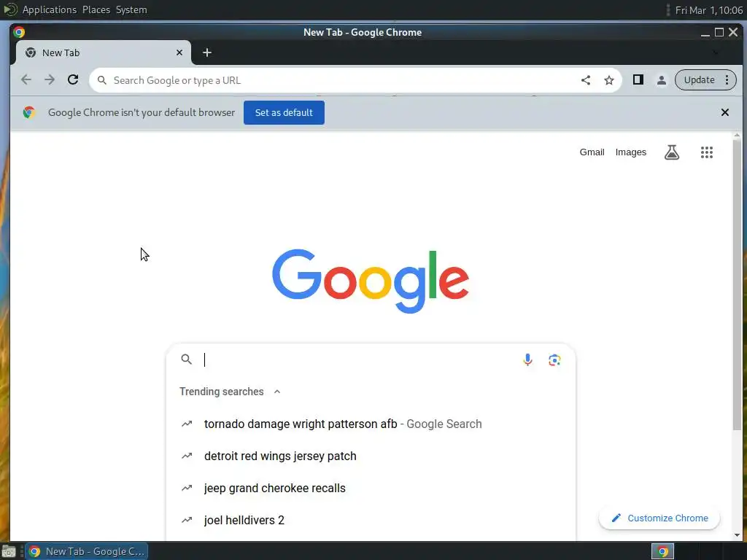Close the New Tab tab
Viewport: 747px width, 560px height.
[x=179, y=52]
